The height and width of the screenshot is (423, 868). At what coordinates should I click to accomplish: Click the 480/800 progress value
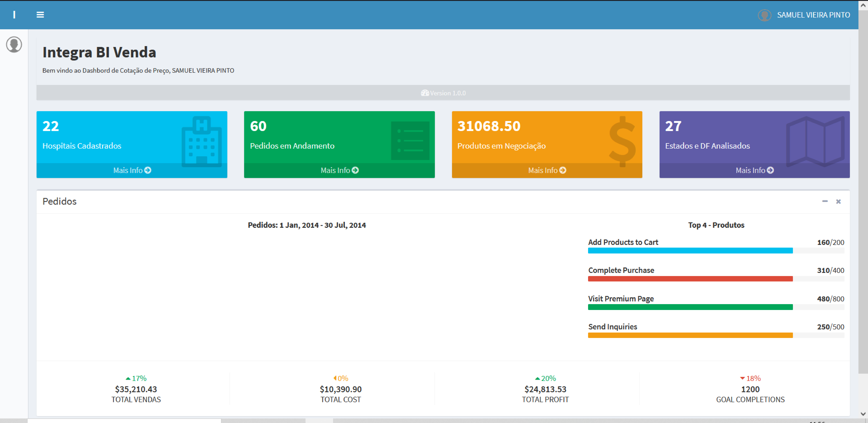click(x=831, y=299)
